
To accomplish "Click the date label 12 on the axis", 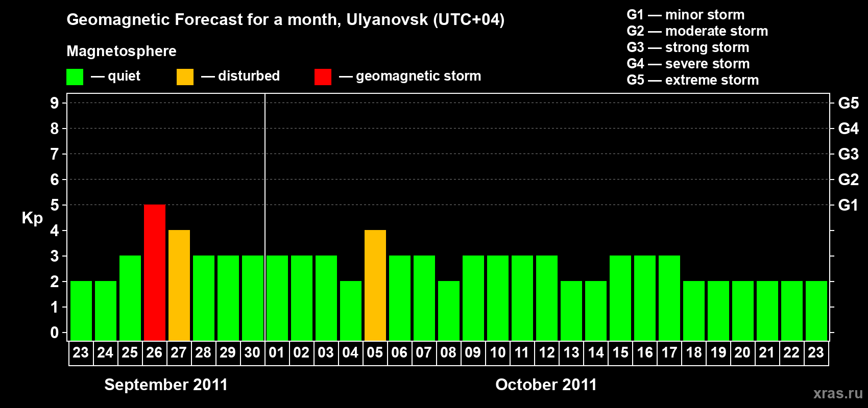I will [x=546, y=353].
